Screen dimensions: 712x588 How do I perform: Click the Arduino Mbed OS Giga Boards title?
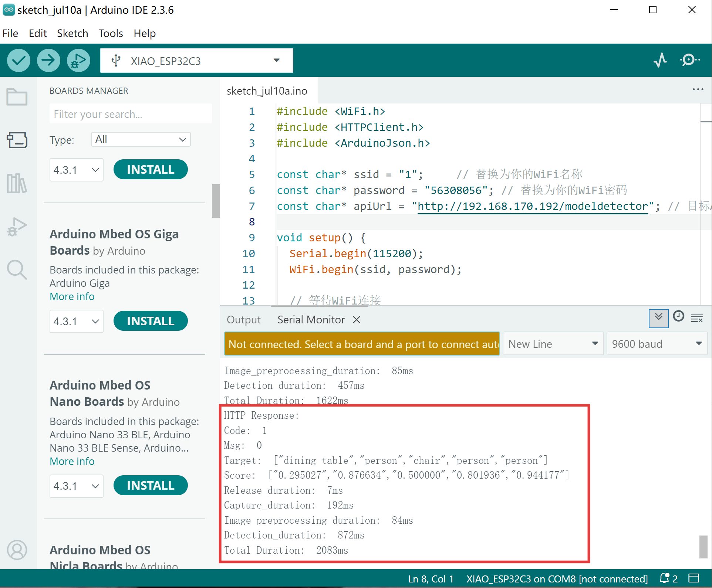114,242
